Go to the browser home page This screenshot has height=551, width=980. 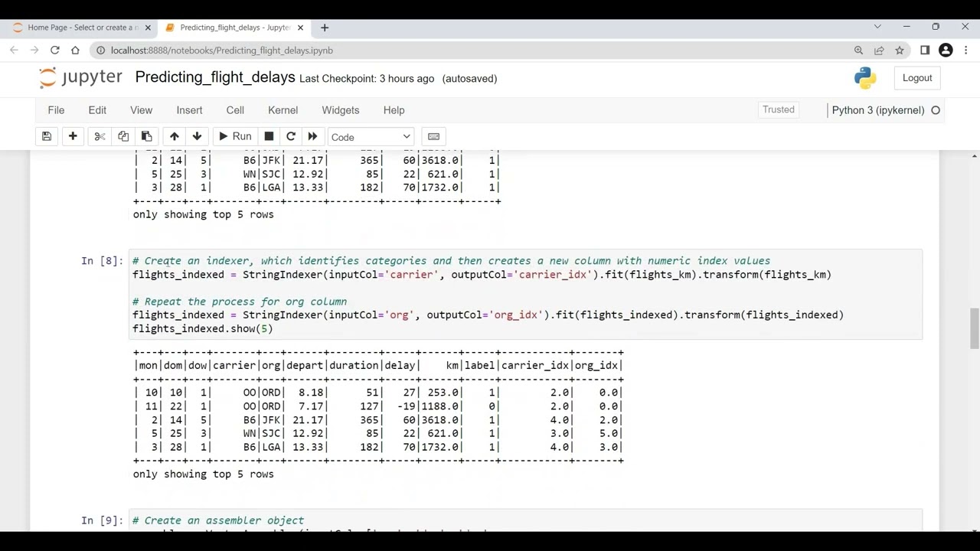[75, 51]
